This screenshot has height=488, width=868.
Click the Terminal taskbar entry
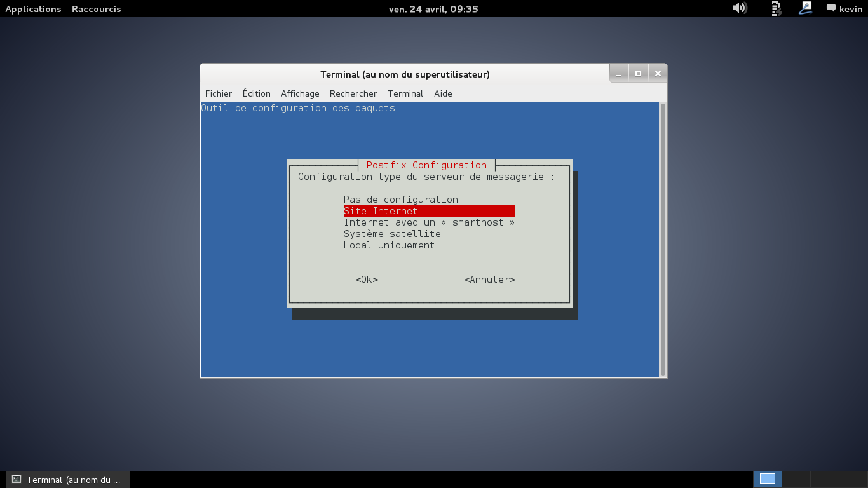pos(67,480)
